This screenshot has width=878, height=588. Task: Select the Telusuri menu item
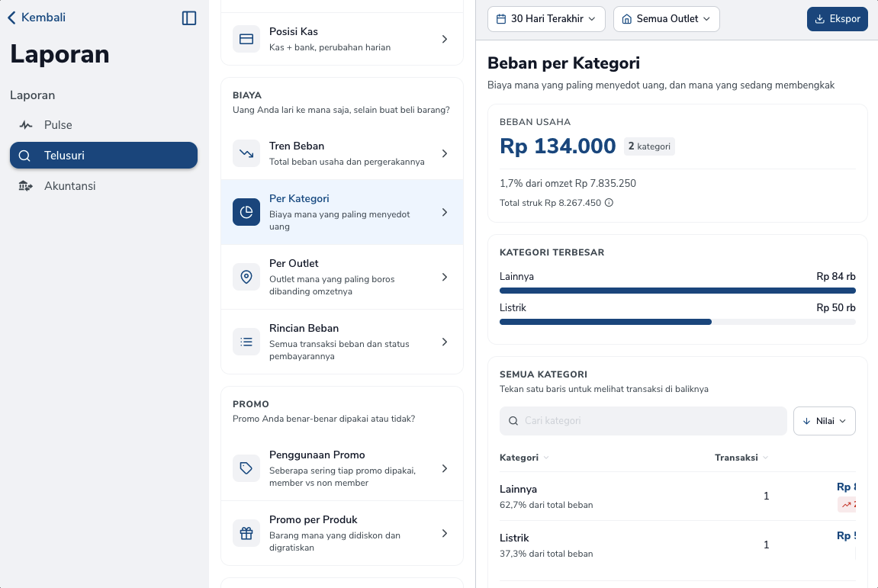(104, 155)
